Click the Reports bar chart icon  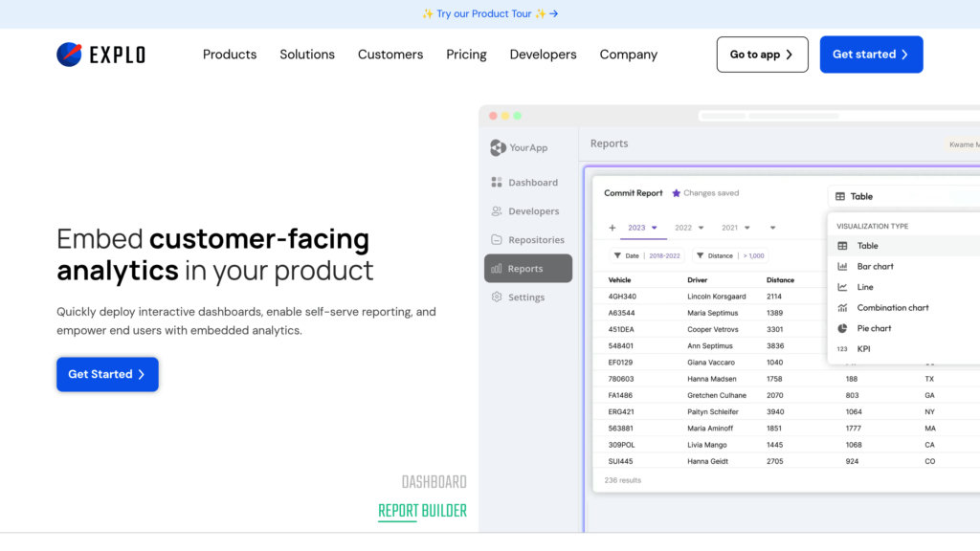coord(497,268)
